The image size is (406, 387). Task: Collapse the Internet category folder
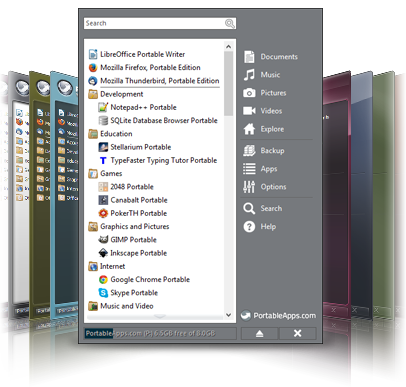tap(93, 266)
